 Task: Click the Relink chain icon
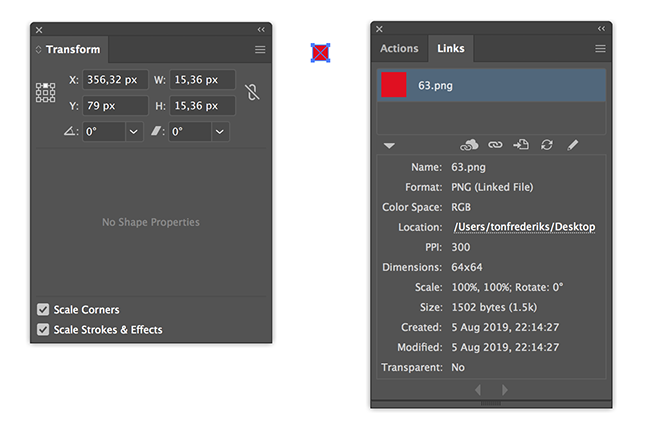coord(495,145)
